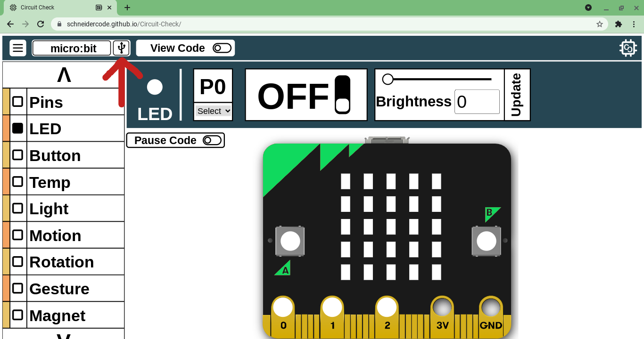Click the USB connection icon
Viewport: 644px width, 339px height.
tap(122, 48)
